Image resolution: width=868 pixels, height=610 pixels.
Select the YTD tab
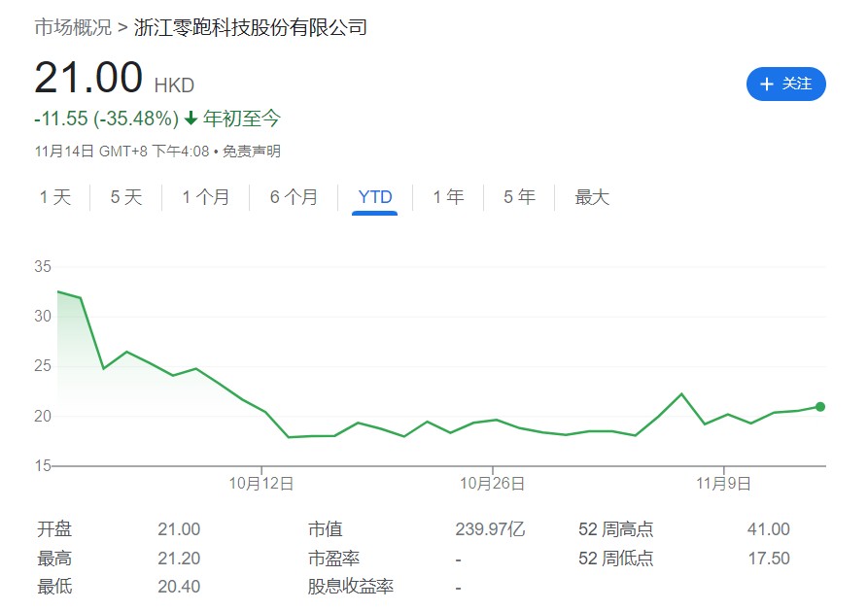coord(375,197)
